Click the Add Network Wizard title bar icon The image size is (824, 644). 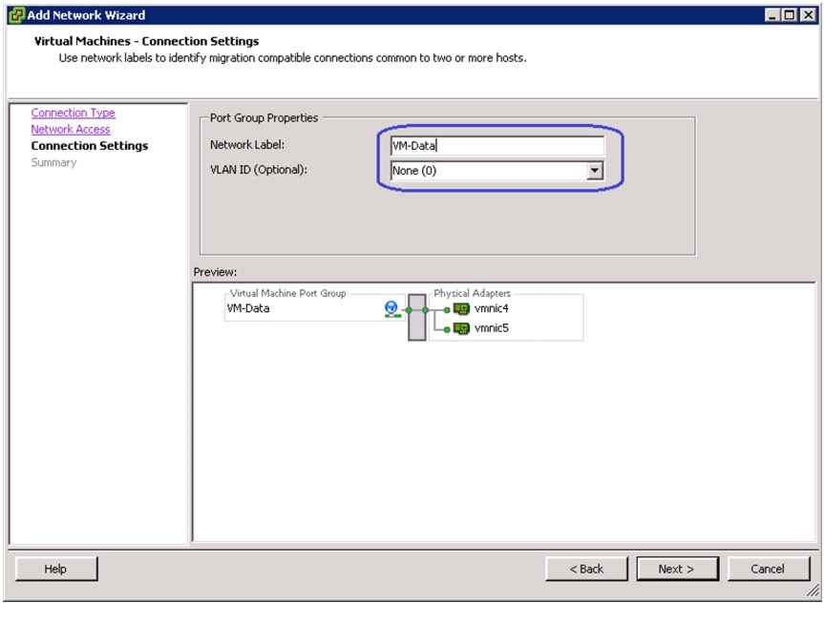[17, 15]
